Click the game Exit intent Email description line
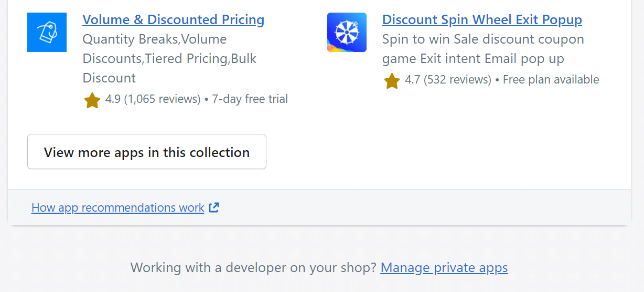This screenshot has width=644, height=292. tap(473, 59)
